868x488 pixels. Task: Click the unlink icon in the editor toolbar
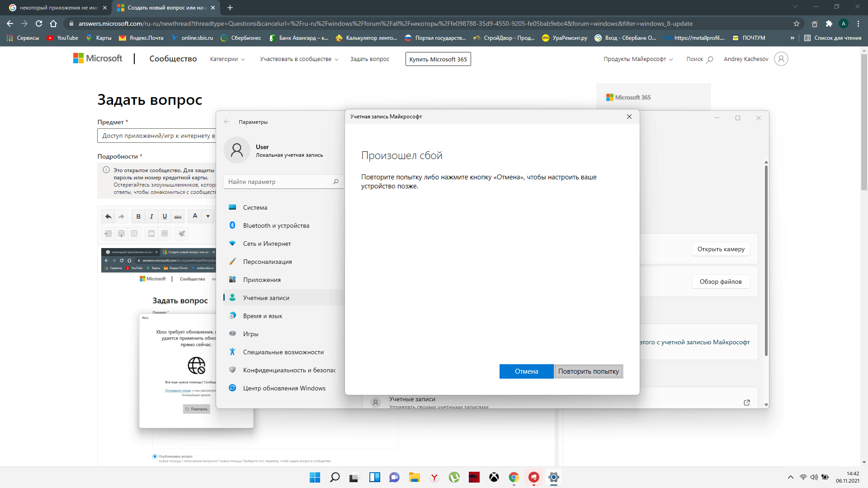[x=182, y=234]
